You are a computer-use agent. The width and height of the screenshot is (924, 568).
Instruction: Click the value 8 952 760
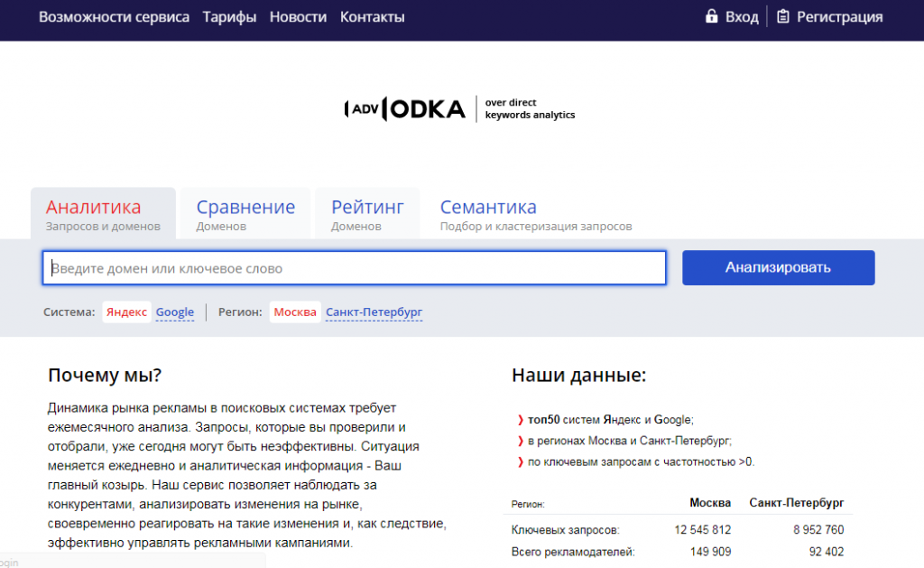pos(818,530)
